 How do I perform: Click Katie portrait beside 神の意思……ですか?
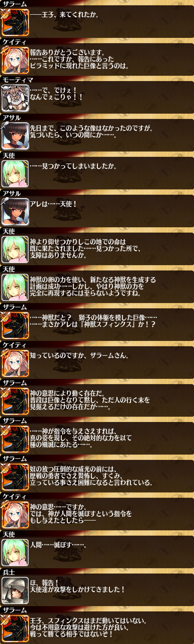tap(15, 515)
